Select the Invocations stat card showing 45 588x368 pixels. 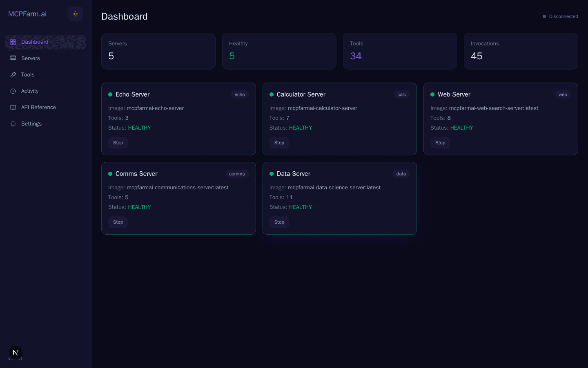(x=521, y=51)
